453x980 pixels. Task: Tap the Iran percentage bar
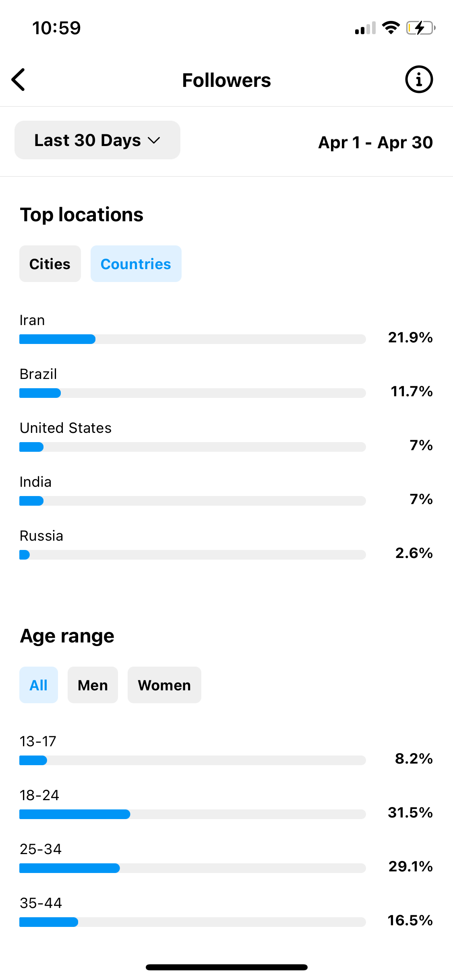[x=192, y=339]
